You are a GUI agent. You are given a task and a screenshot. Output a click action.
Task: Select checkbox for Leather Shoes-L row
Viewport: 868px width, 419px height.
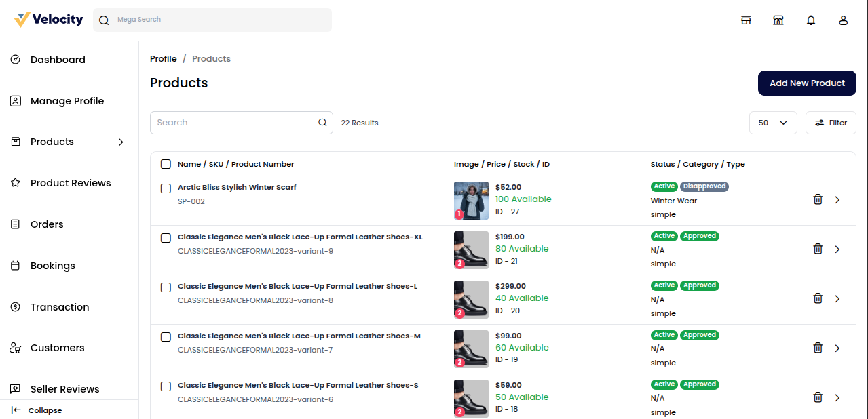pyautogui.click(x=166, y=287)
